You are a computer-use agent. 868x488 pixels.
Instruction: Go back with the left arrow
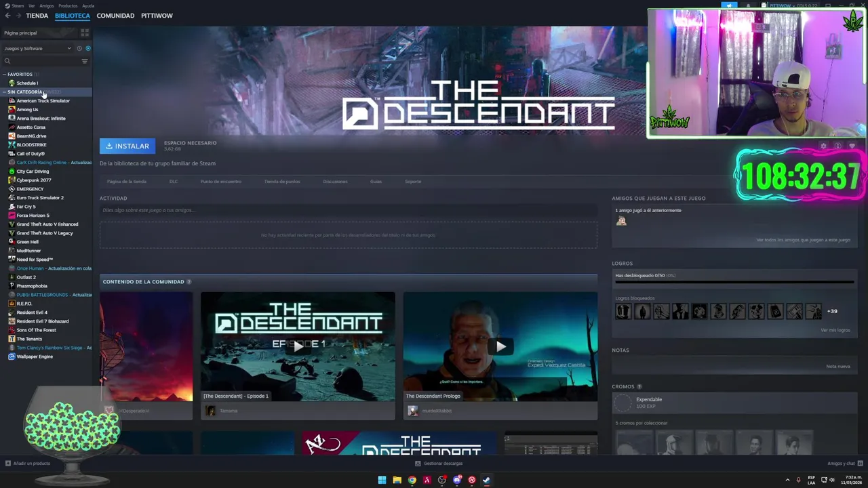coord(8,16)
